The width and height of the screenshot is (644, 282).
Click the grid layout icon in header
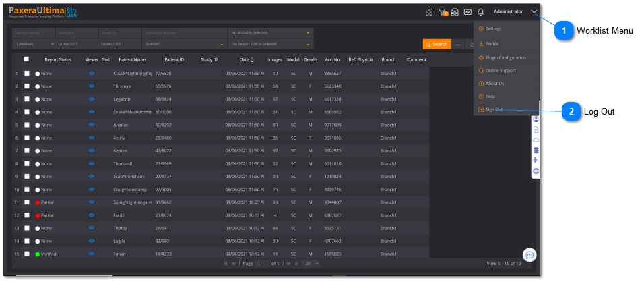(x=429, y=12)
